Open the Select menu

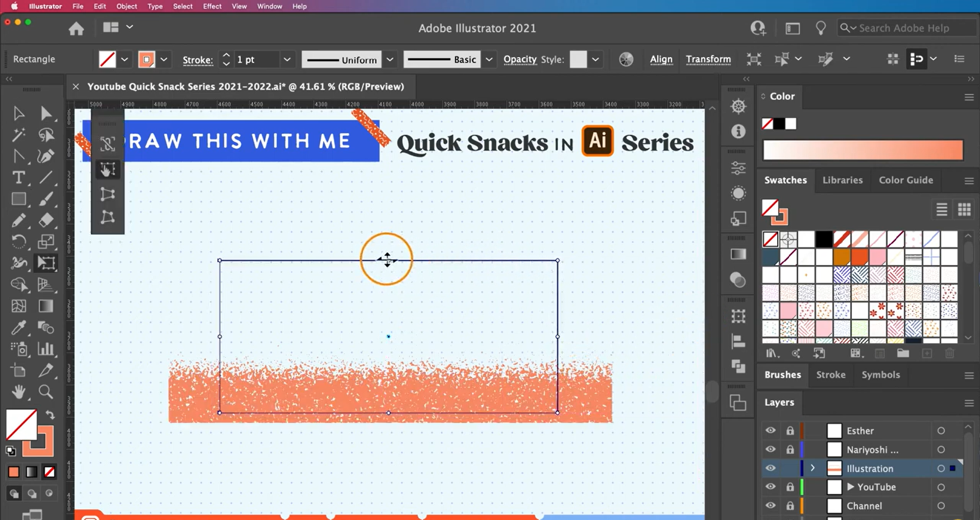[183, 6]
